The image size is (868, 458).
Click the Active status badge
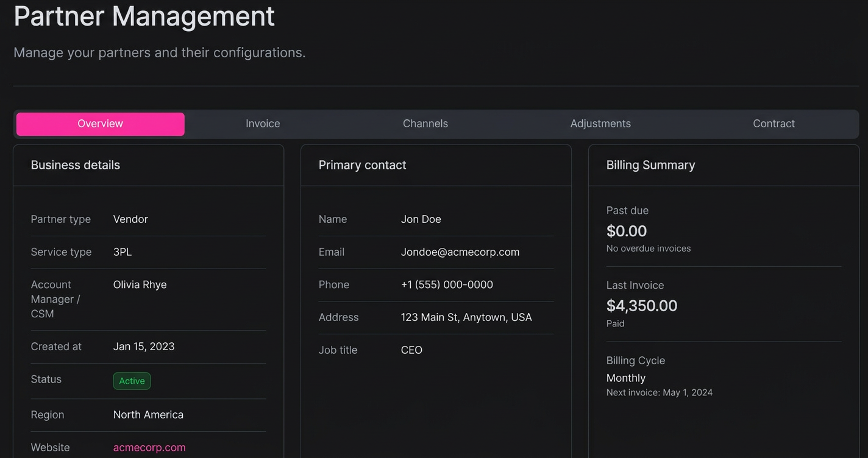pos(132,381)
